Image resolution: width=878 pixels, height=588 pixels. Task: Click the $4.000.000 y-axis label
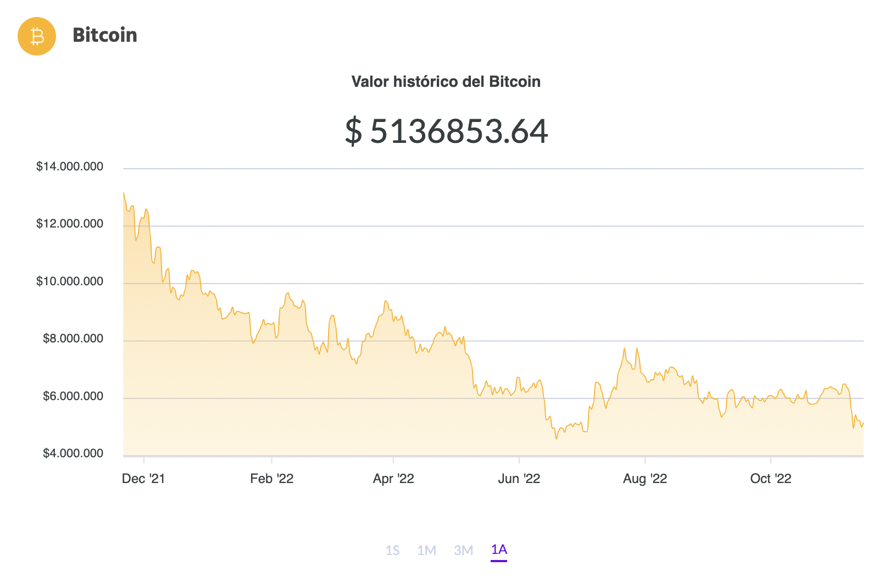tap(73, 453)
